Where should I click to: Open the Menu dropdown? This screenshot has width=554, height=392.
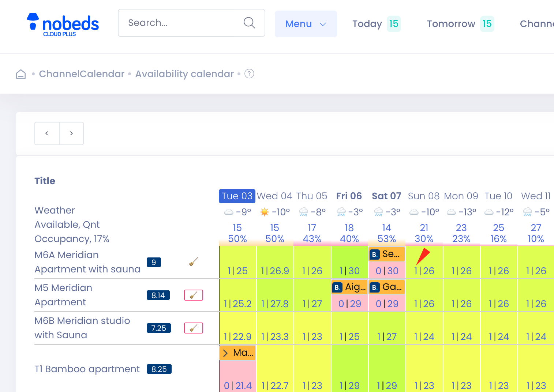306,24
